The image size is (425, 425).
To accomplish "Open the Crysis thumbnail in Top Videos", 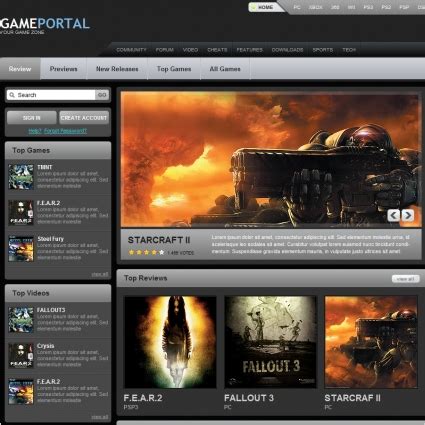I will [21, 356].
